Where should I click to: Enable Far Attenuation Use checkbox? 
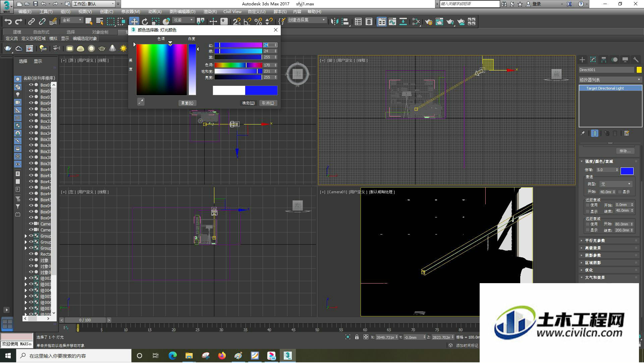pyautogui.click(x=588, y=224)
